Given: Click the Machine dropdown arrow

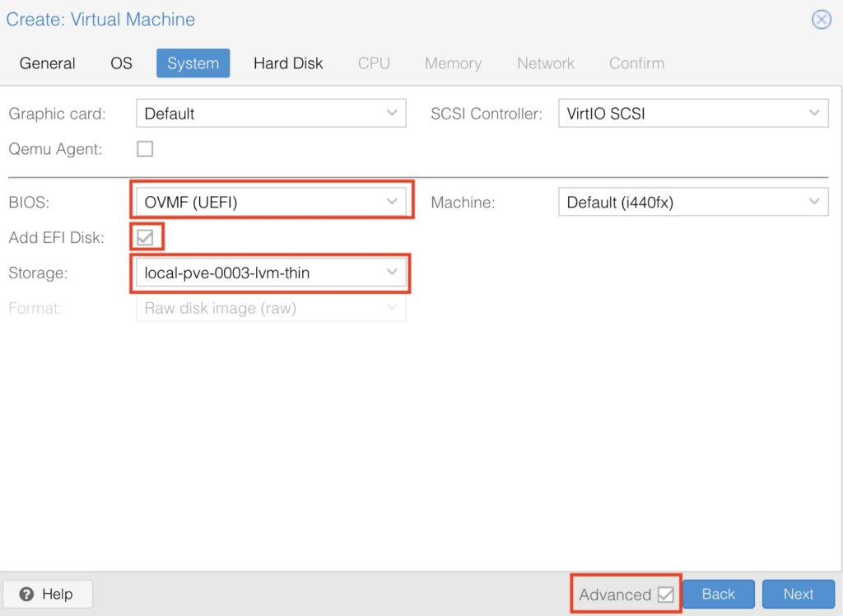Looking at the screenshot, I should pos(814,202).
